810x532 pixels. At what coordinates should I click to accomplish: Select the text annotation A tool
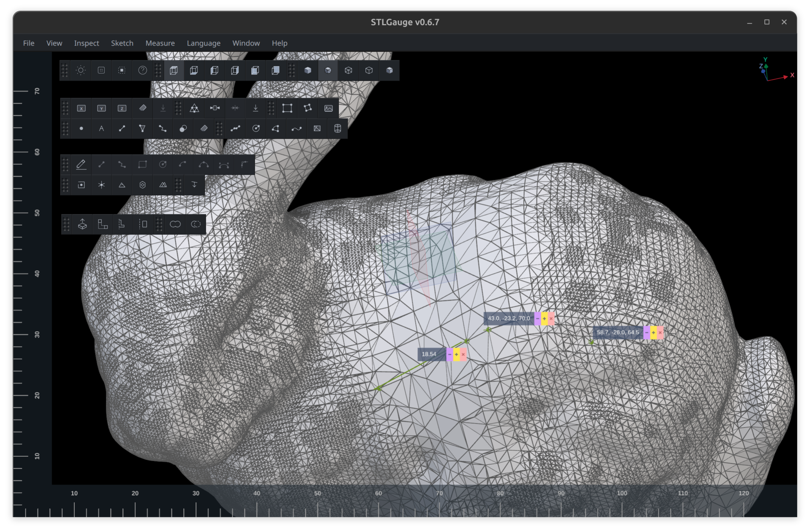click(101, 129)
